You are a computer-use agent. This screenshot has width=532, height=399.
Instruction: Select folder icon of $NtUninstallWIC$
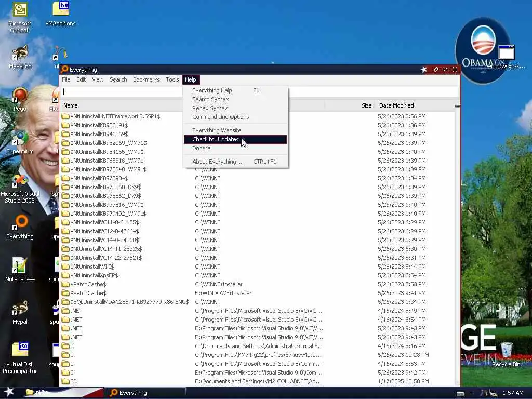[65, 267]
